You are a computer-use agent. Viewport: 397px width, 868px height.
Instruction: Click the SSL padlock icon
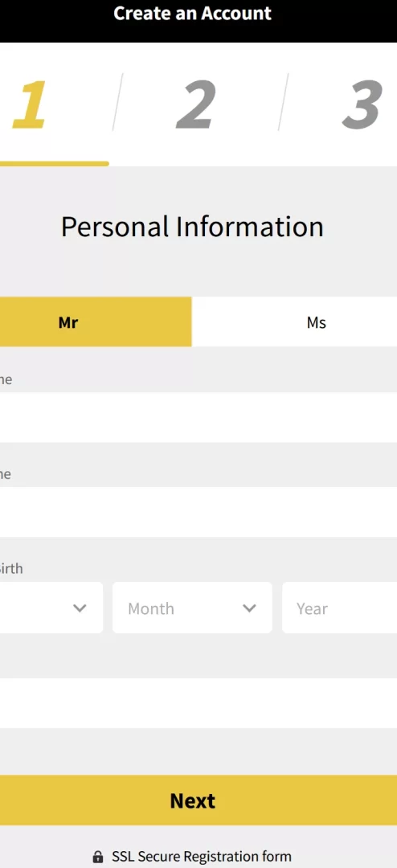pos(98,857)
